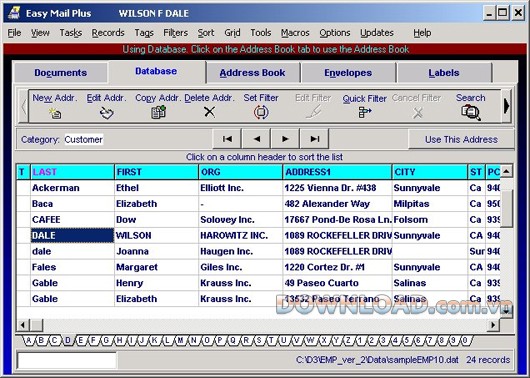
Task: Open the Filters menu
Action: click(x=175, y=33)
